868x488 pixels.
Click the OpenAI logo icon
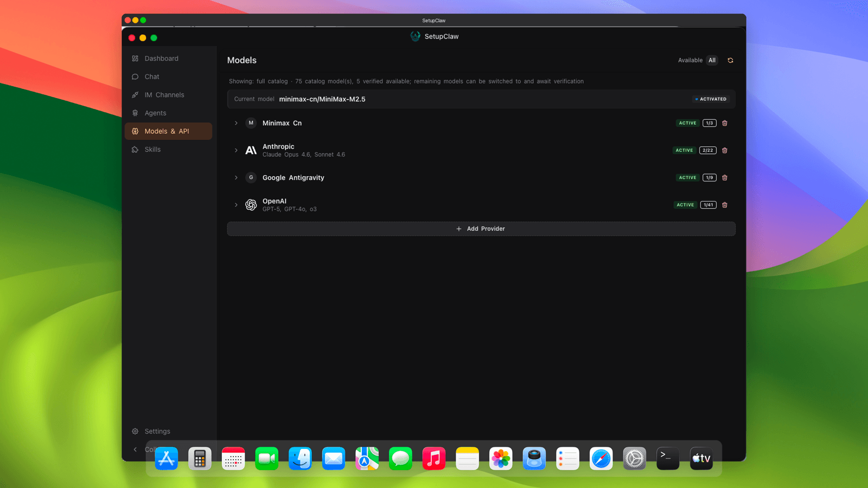251,205
